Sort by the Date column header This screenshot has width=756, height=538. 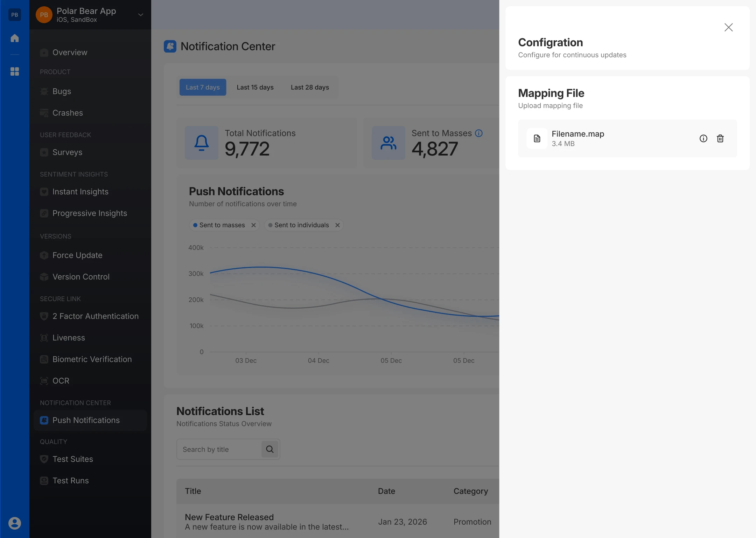click(x=386, y=491)
